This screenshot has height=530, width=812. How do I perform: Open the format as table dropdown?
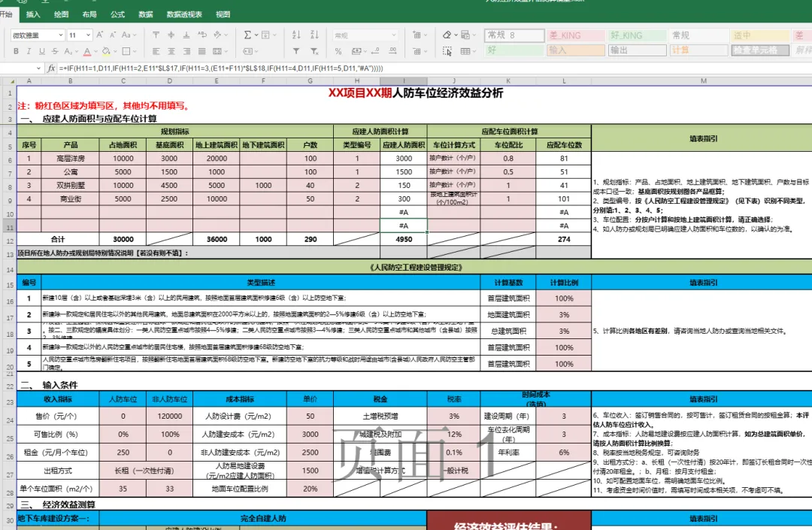[x=468, y=51]
